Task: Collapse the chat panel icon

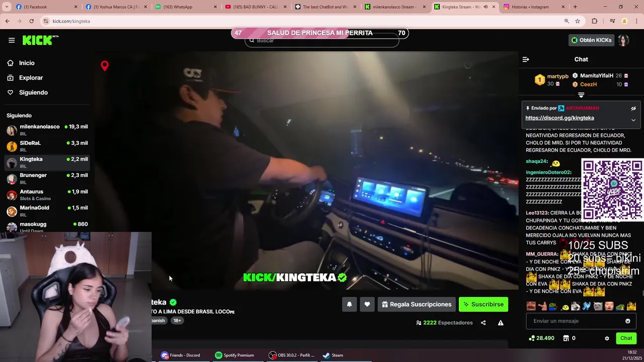Action: [x=526, y=59]
